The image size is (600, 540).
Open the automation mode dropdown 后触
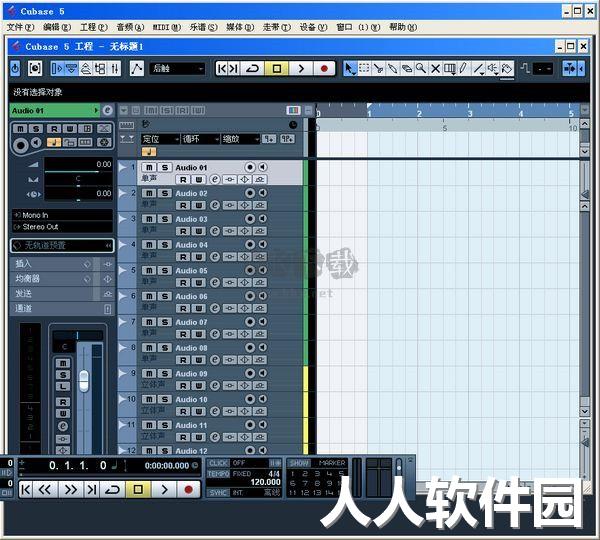[177, 69]
